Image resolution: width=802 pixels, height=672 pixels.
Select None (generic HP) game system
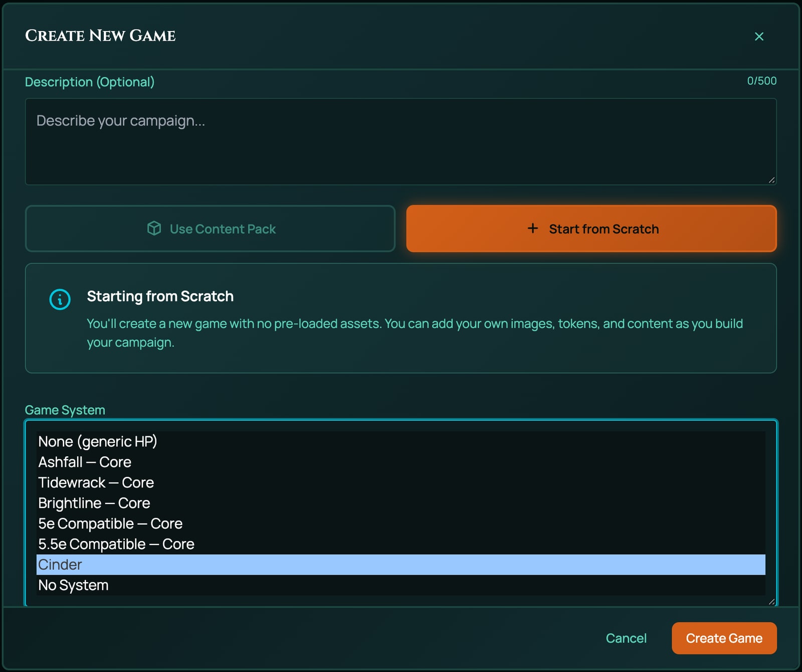(400, 441)
